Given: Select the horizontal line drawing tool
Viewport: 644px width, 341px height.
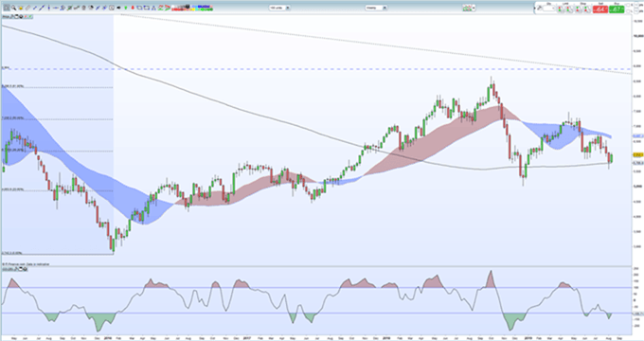Looking at the screenshot, I should pyautogui.click(x=56, y=8).
